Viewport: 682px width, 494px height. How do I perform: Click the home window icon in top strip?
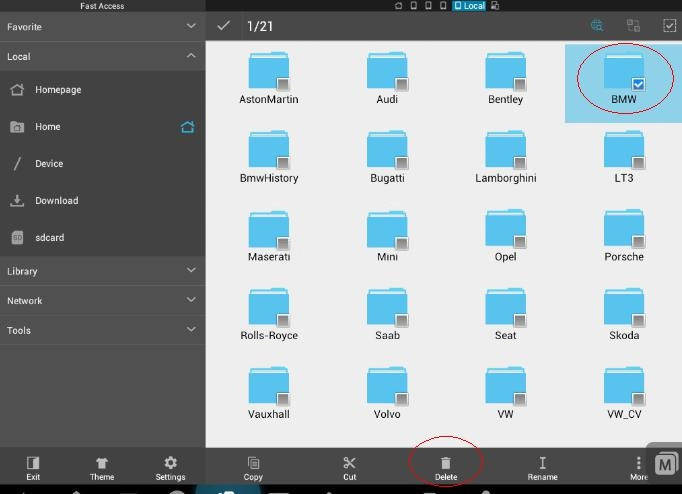398,6
